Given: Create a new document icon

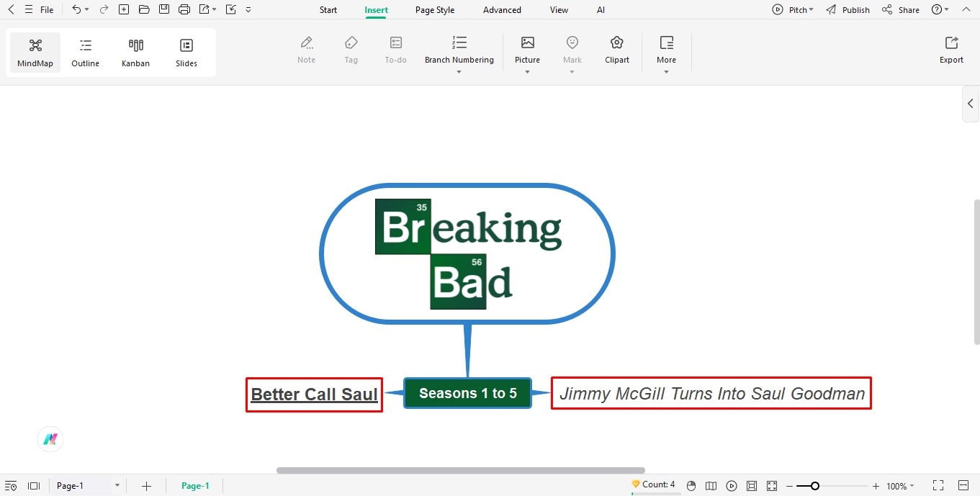Looking at the screenshot, I should click(124, 9).
